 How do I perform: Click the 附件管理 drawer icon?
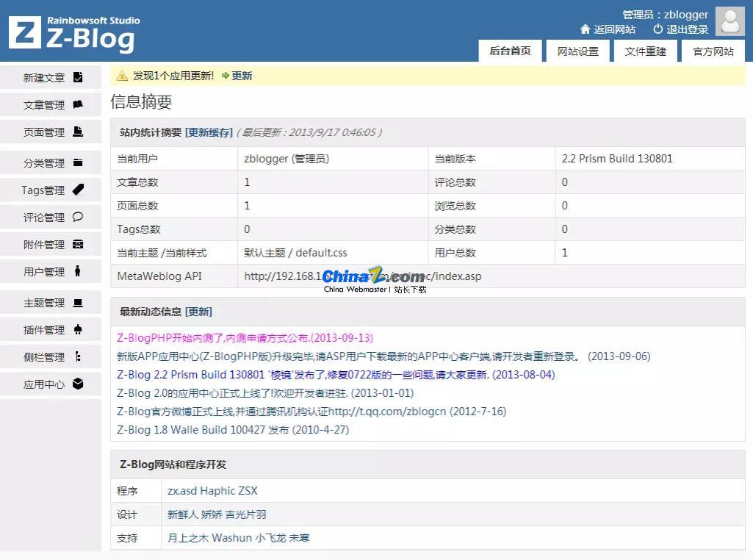78,245
